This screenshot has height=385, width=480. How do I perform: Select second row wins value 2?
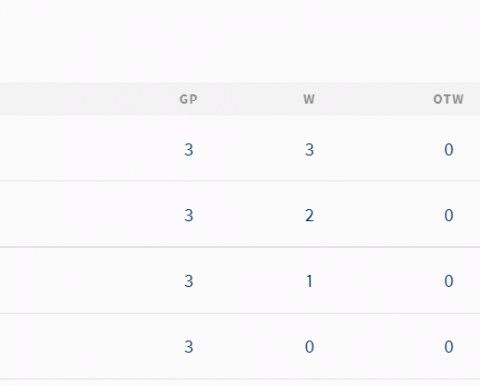309,215
